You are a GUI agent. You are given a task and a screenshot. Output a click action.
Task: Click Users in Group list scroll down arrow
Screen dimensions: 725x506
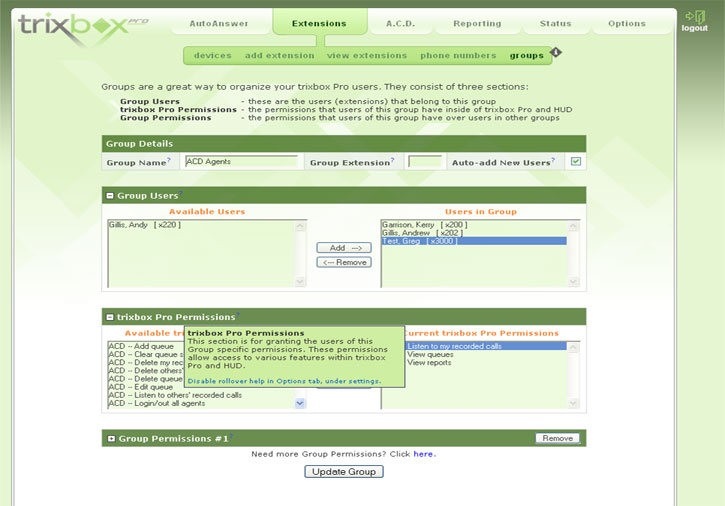click(x=573, y=281)
